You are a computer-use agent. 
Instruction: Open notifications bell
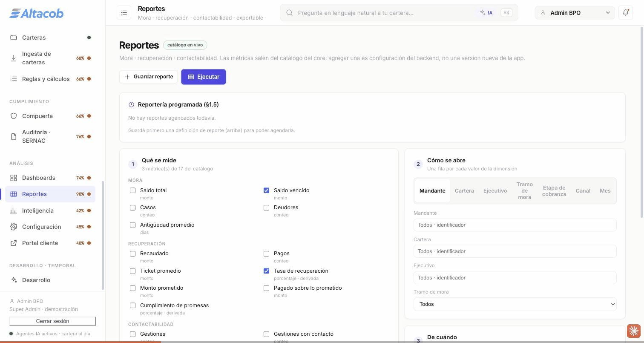[x=626, y=13]
